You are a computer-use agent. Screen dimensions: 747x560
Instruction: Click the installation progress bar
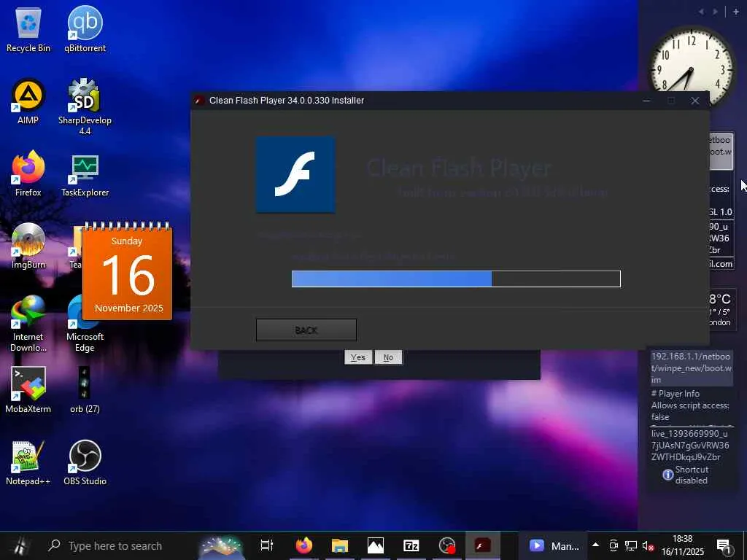[456, 279]
